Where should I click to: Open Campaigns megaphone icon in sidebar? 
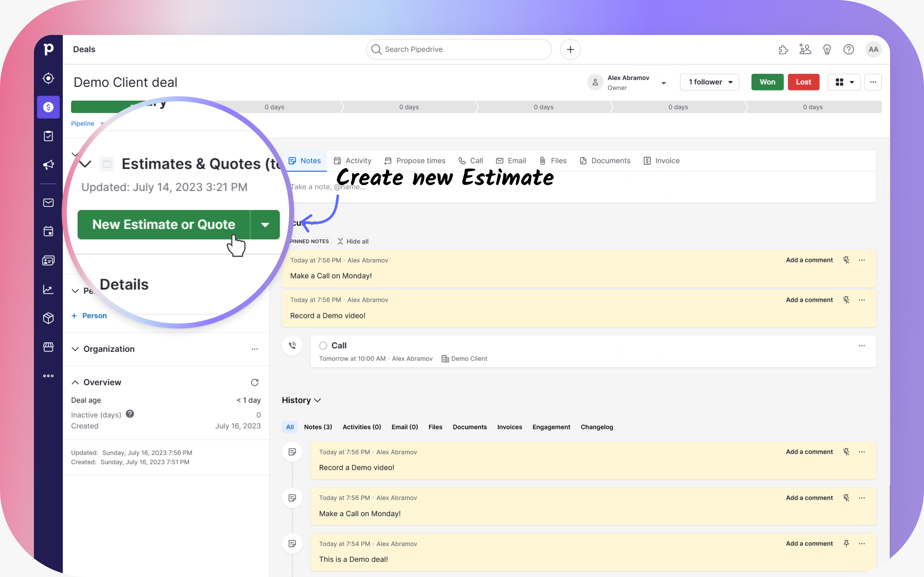[x=48, y=165]
